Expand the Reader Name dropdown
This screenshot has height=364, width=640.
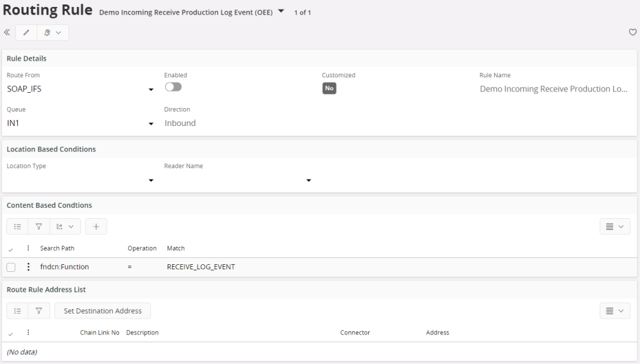[x=308, y=180]
